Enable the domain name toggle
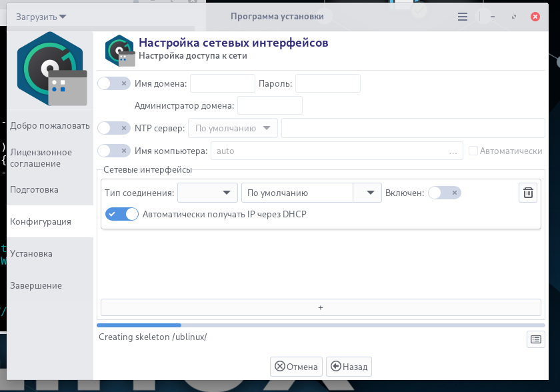Image resolution: width=560 pixels, height=392 pixels. coord(114,83)
